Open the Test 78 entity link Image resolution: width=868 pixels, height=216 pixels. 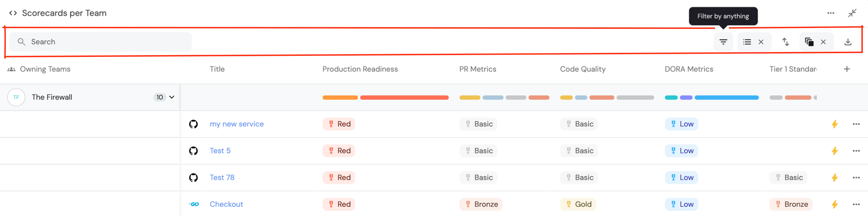click(x=222, y=177)
